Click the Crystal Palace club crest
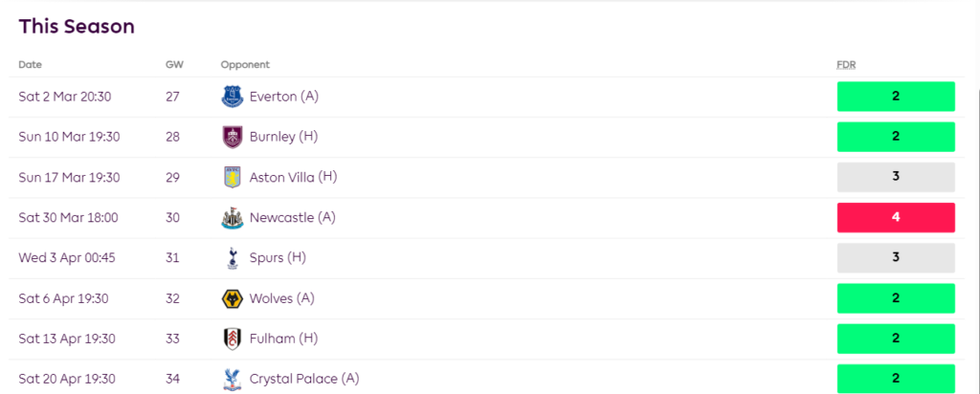980x394 pixels. coord(232,379)
